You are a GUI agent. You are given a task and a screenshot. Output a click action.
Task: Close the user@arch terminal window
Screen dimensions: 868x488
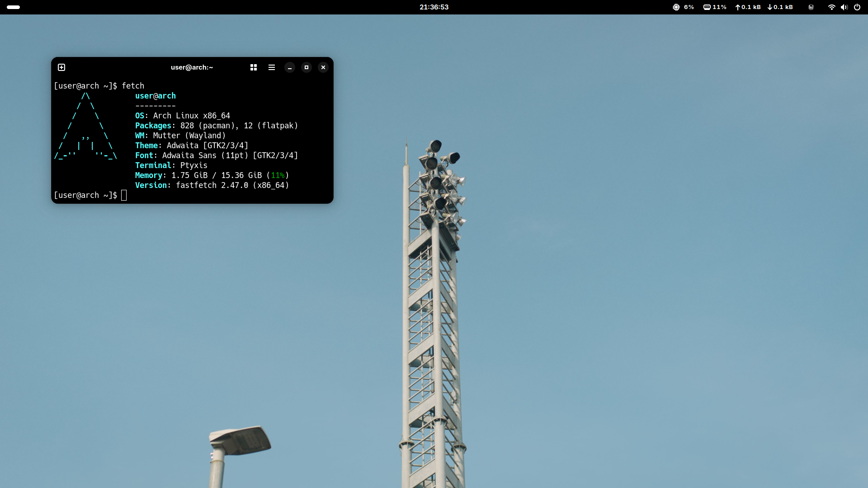323,67
